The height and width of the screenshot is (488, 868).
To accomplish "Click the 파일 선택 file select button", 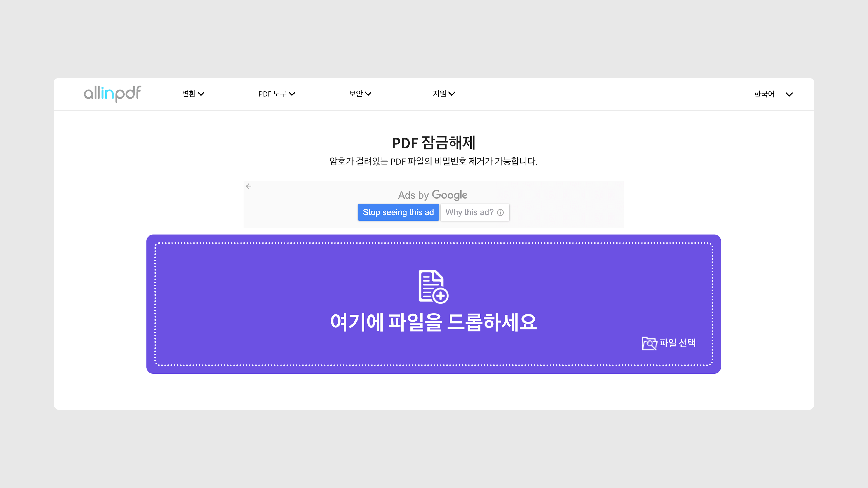I will click(x=677, y=343).
